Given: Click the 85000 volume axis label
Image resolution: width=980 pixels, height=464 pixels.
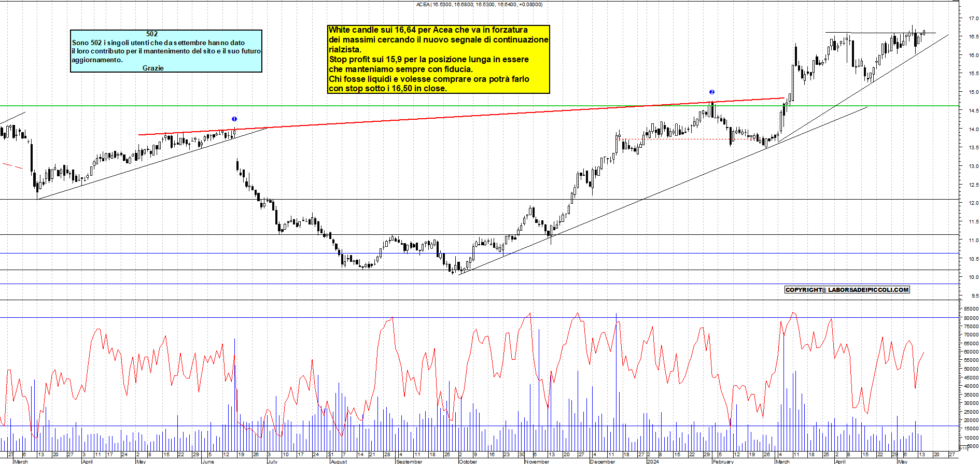Looking at the screenshot, I should coord(971,309).
